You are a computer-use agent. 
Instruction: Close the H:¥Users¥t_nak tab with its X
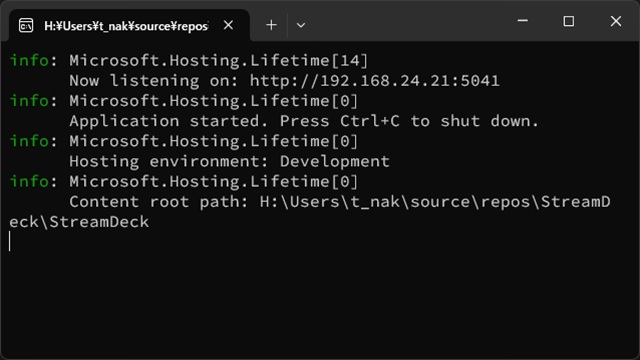[x=228, y=25]
